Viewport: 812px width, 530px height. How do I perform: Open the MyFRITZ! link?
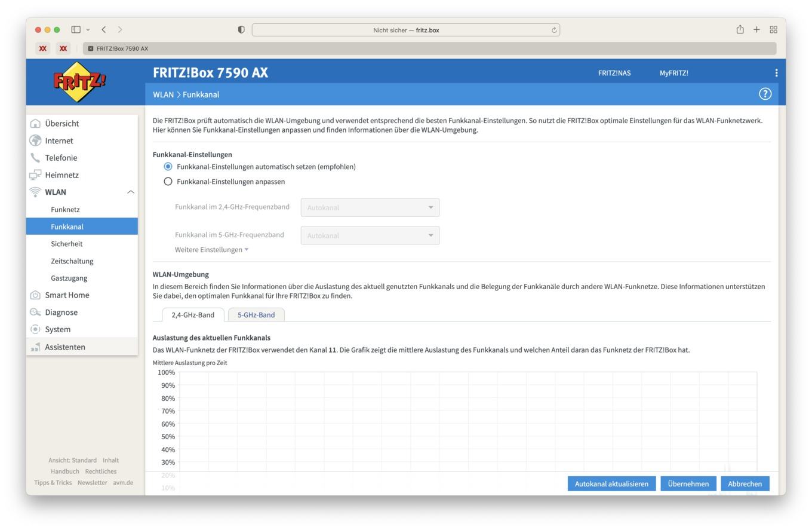coord(673,73)
